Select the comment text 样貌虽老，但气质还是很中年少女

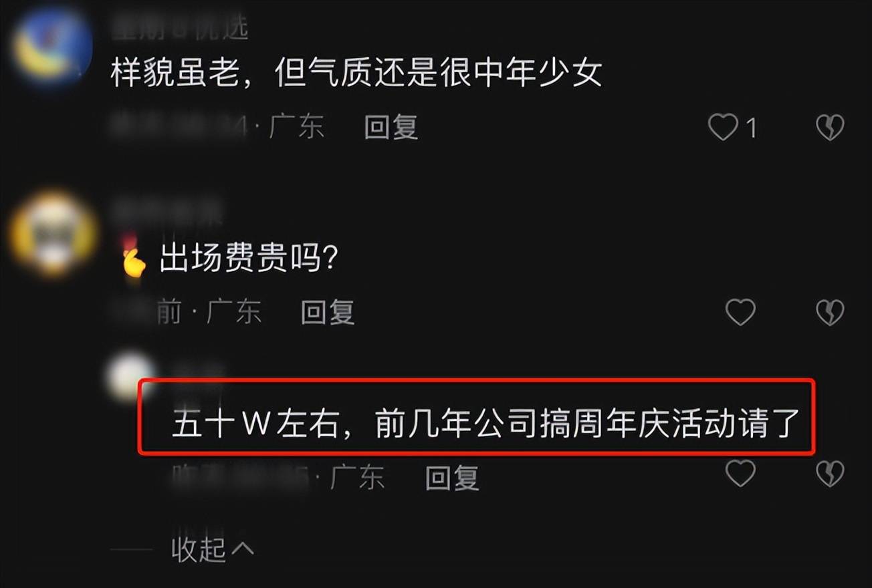(356, 73)
